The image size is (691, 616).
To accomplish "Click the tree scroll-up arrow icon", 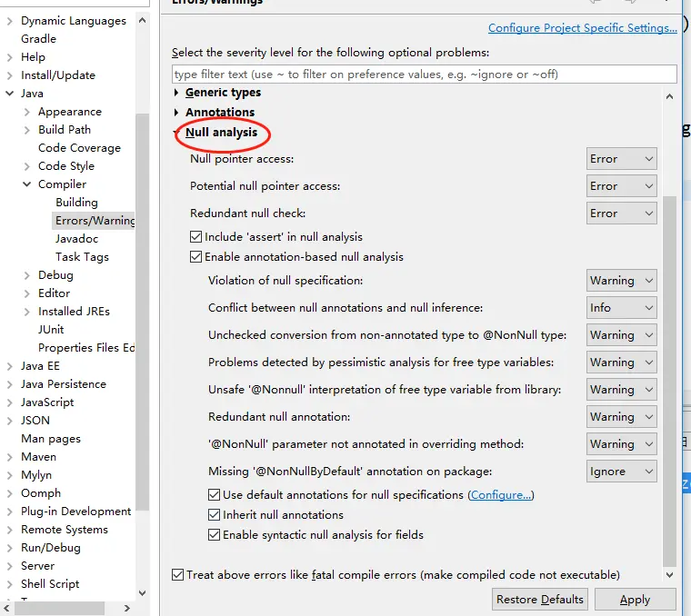I will [142, 20].
